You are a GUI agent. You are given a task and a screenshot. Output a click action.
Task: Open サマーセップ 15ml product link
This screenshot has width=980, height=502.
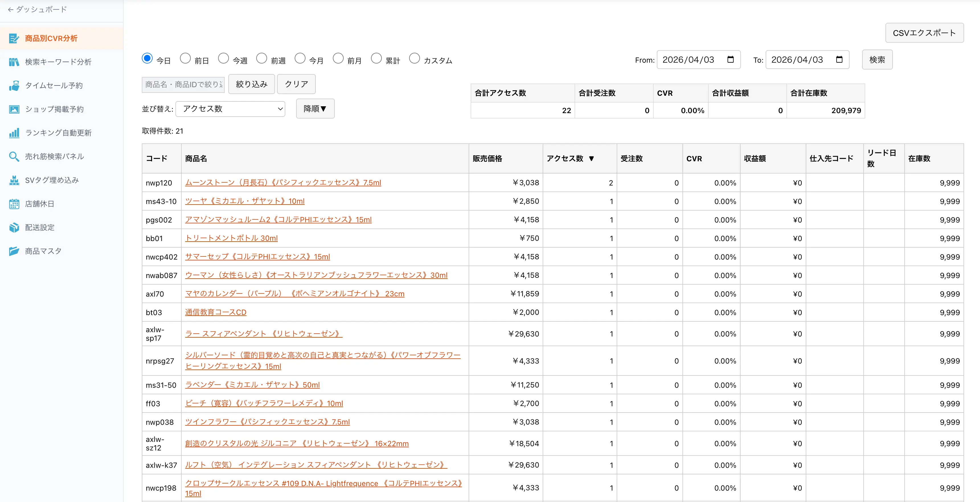click(258, 257)
